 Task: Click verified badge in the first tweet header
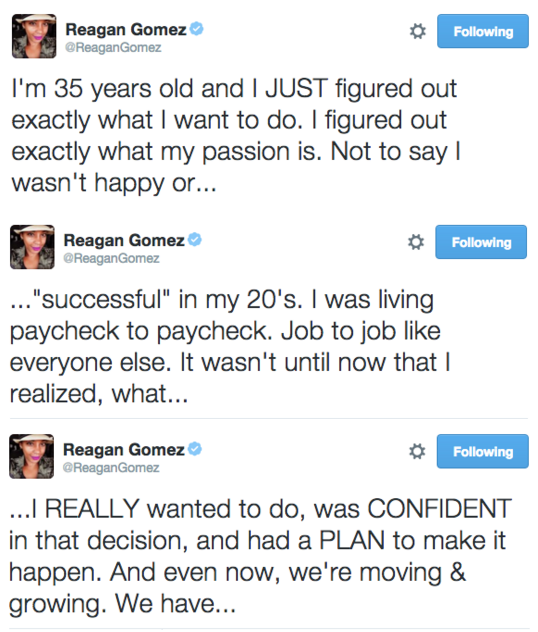point(197,29)
